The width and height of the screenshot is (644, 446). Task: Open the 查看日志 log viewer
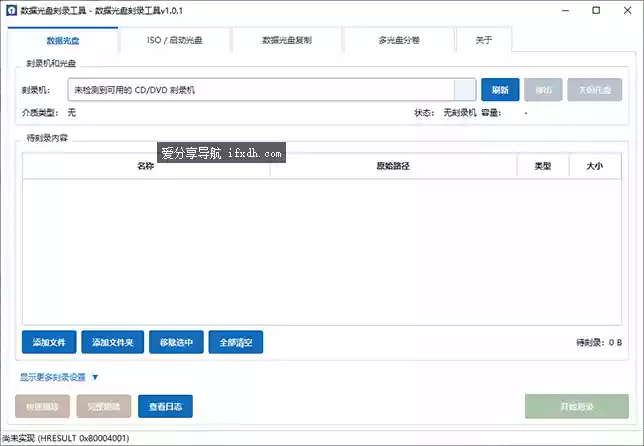click(x=165, y=407)
